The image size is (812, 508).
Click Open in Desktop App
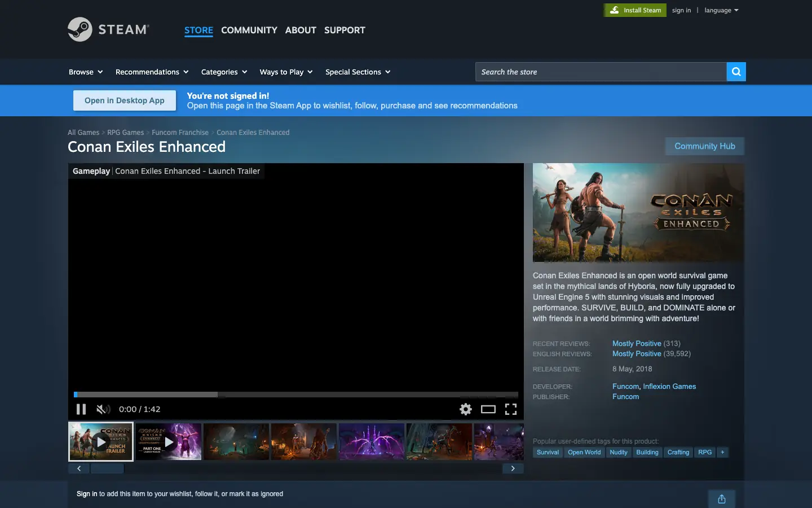[125, 100]
